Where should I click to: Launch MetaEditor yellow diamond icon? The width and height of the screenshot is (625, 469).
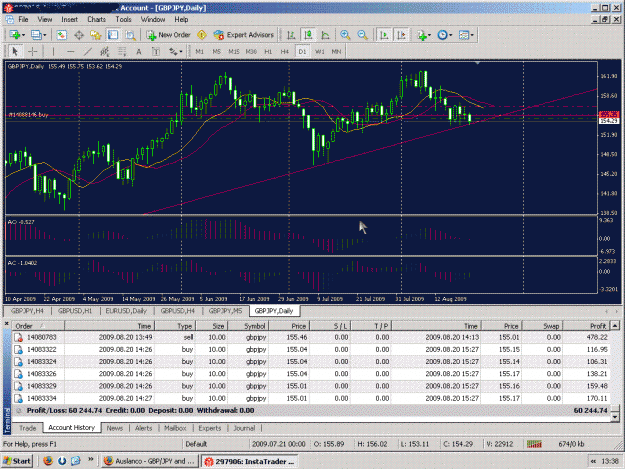click(x=202, y=35)
